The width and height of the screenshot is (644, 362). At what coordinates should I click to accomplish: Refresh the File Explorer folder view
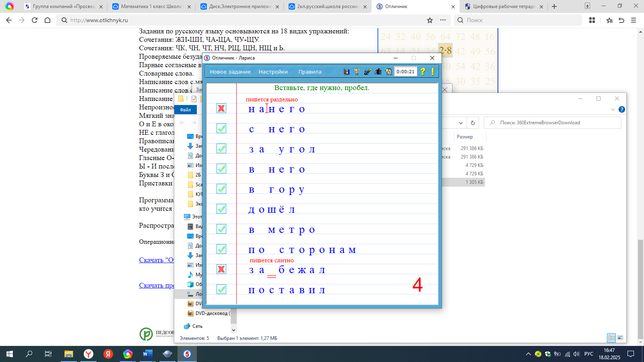coord(473,123)
